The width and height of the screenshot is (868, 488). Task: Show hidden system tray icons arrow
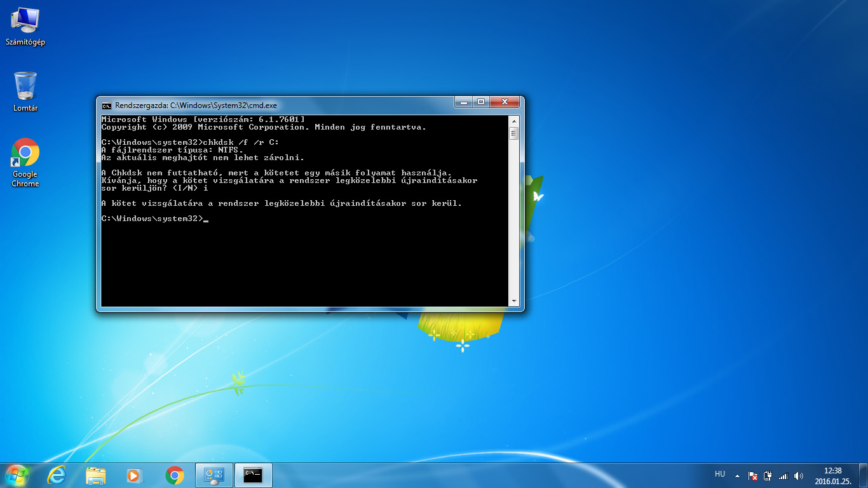[x=737, y=475]
